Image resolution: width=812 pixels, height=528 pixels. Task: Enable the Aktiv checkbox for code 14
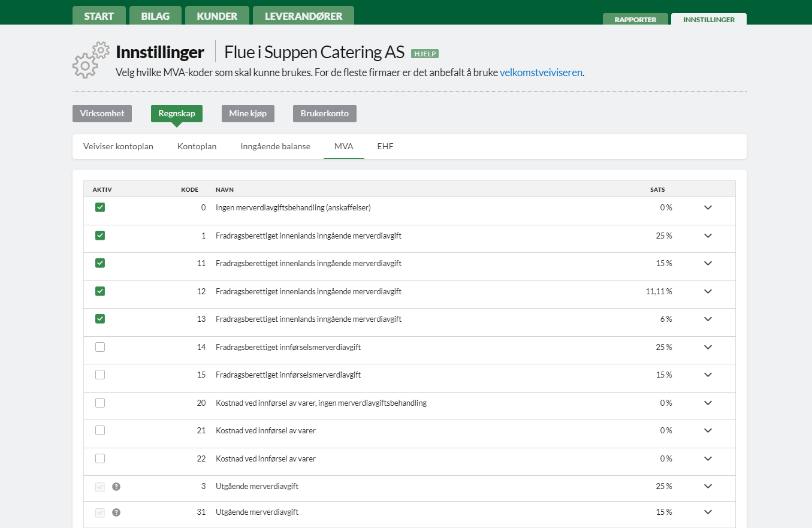(x=100, y=347)
